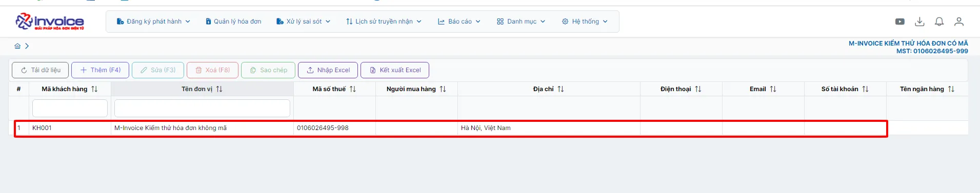The height and width of the screenshot is (193, 980).
Task: Focus Tên đơn vị filter field
Action: [202, 109]
